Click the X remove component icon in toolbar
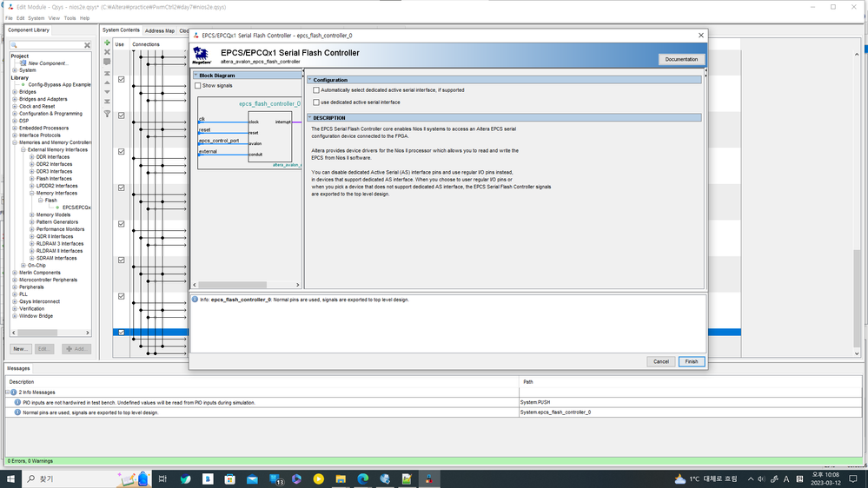The height and width of the screenshot is (488, 868). (x=107, y=52)
